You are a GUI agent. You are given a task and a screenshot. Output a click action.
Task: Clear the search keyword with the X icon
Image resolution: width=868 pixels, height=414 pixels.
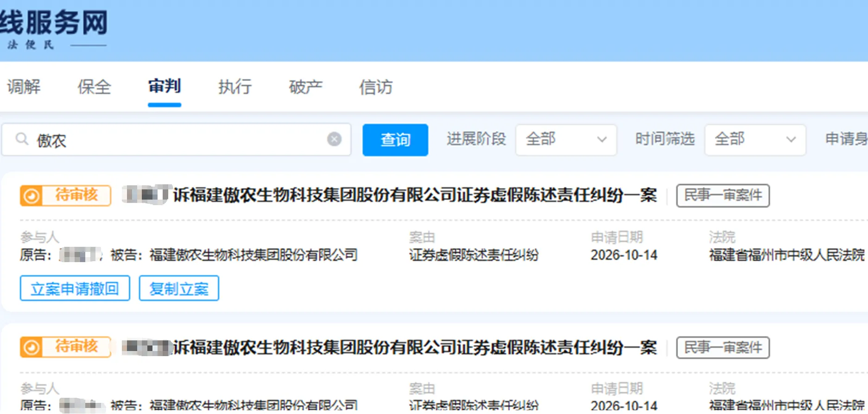(x=334, y=139)
